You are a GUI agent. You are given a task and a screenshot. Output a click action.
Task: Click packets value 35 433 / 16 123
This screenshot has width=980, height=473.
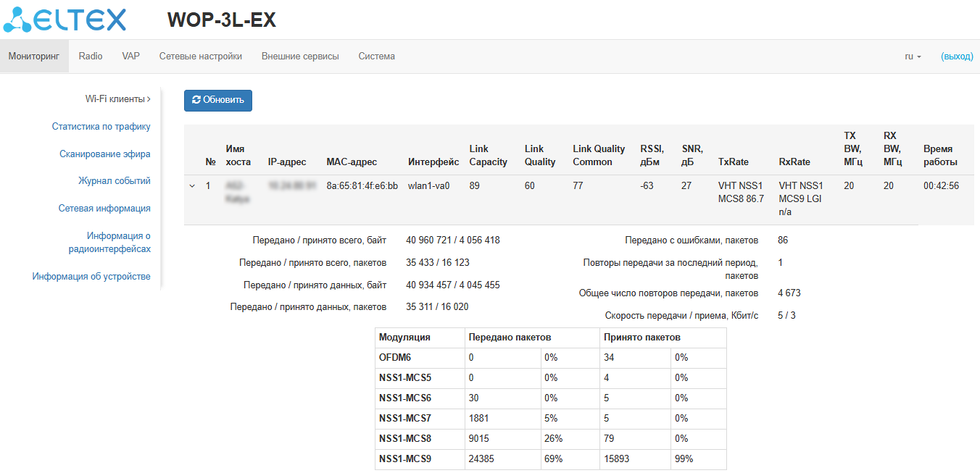[438, 263]
